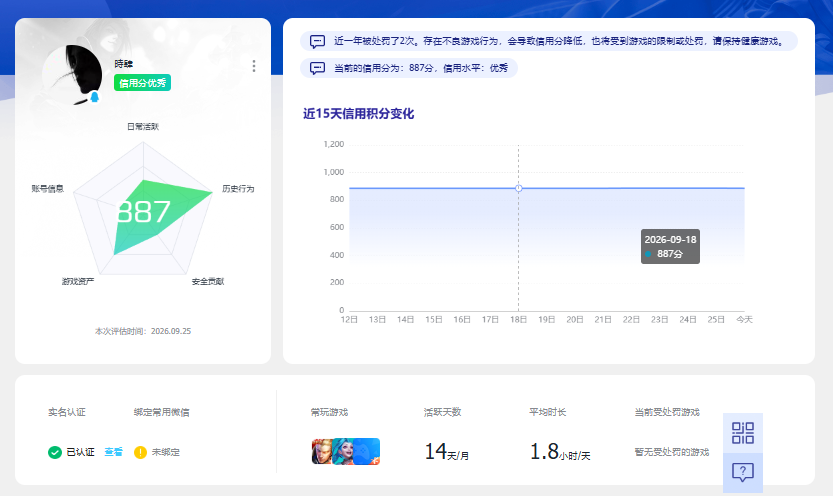Click the 近15天信用积分变化 heading
Image resolution: width=833 pixels, height=496 pixels.
tap(359, 114)
